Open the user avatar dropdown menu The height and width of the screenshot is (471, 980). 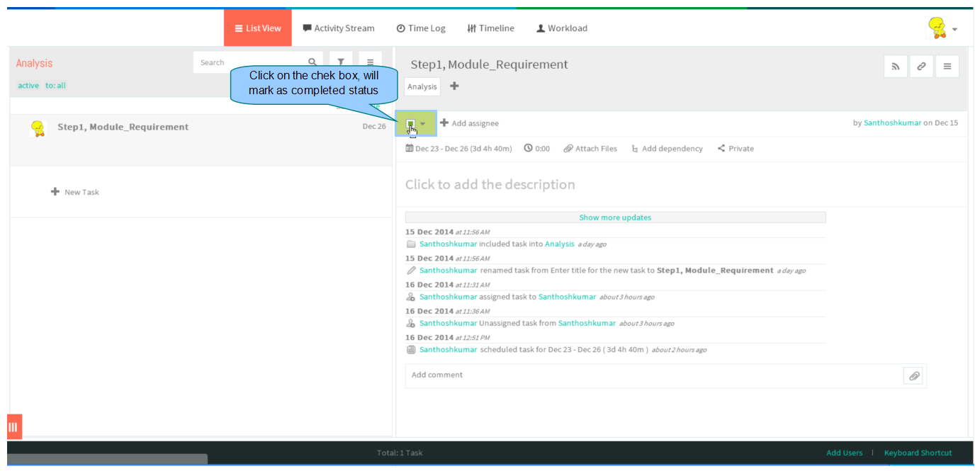943,28
